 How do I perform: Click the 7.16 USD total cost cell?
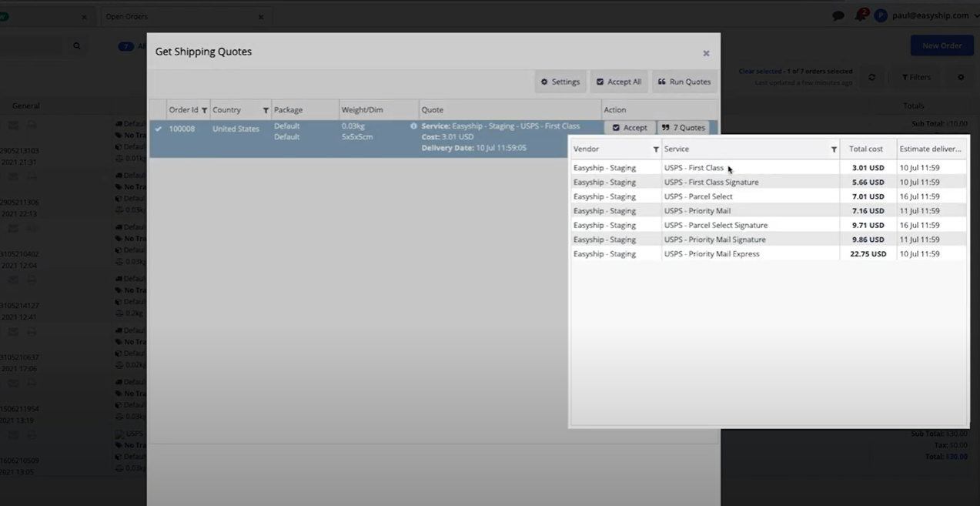(868, 210)
